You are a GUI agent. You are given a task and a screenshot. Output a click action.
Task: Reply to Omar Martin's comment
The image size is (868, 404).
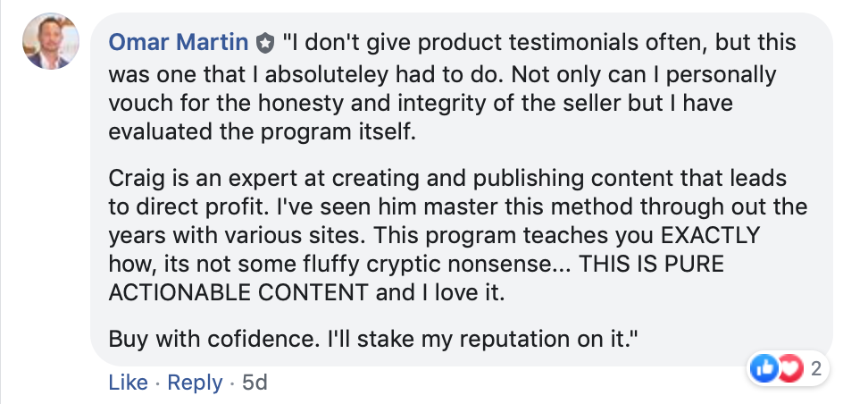(x=194, y=383)
